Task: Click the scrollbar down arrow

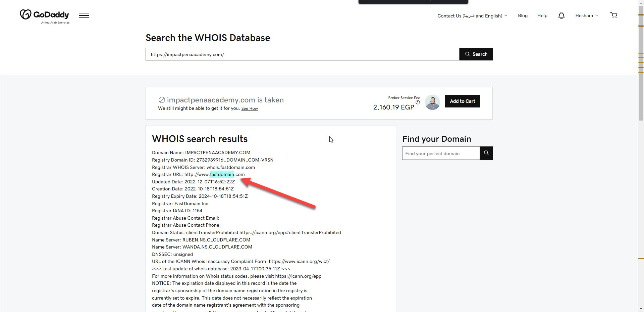Action: (x=641, y=309)
